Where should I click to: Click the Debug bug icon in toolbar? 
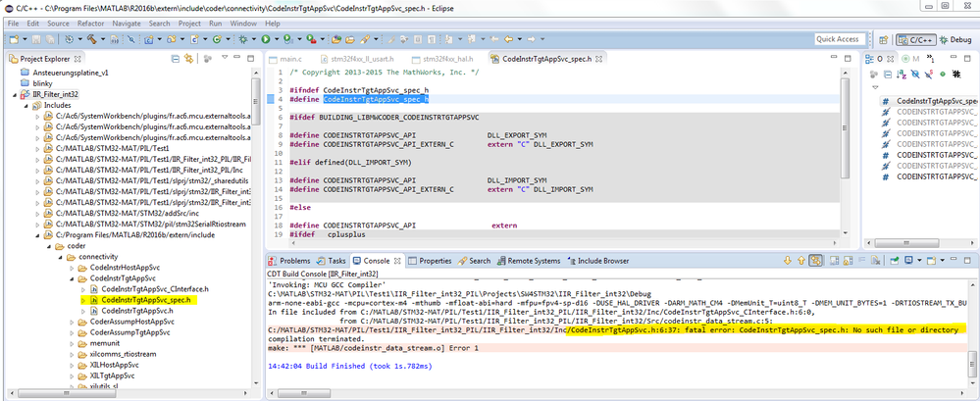[x=242, y=39]
